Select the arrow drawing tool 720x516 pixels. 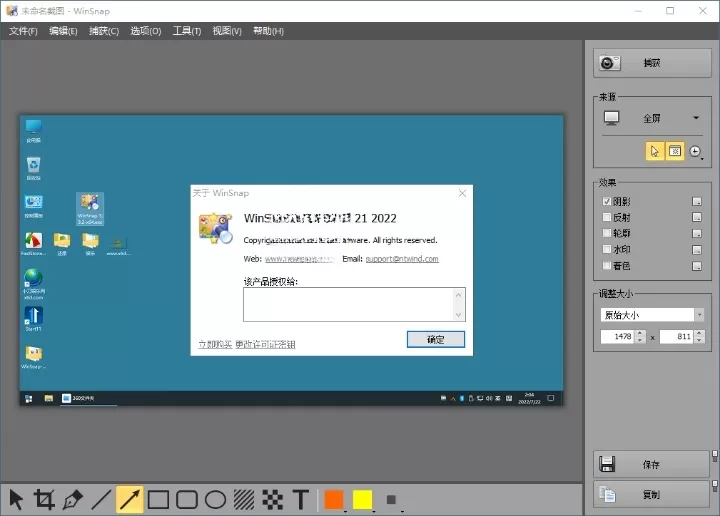pos(129,499)
